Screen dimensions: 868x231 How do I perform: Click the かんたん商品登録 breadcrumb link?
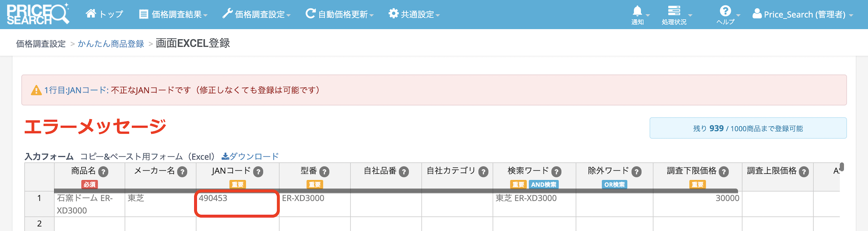[111, 44]
